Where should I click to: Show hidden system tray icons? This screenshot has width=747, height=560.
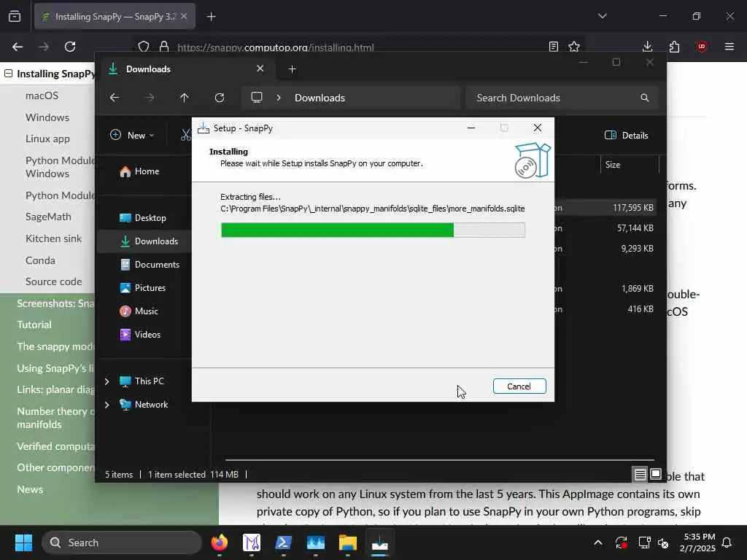598,542
